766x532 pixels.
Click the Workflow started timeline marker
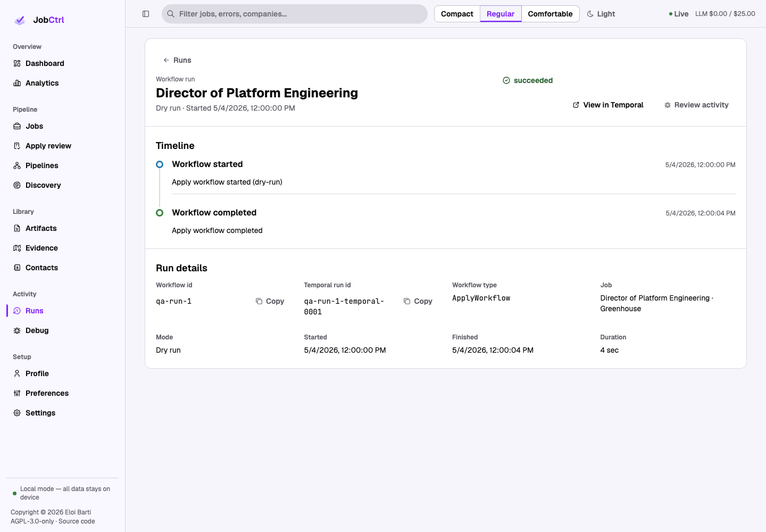click(160, 164)
